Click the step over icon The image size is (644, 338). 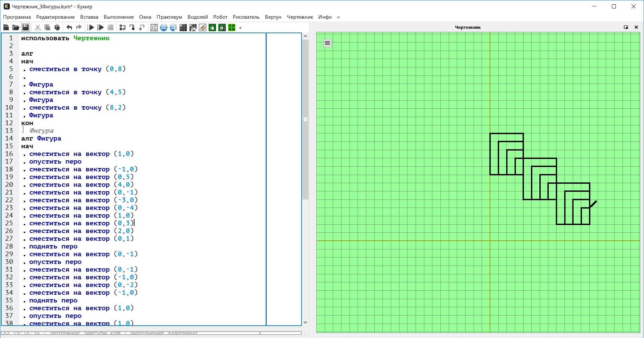[x=122, y=27]
